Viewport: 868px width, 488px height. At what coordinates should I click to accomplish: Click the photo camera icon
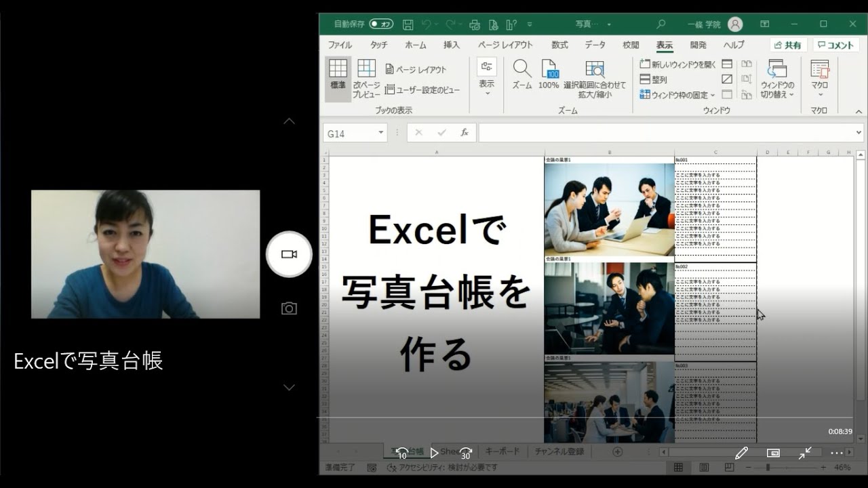(289, 309)
